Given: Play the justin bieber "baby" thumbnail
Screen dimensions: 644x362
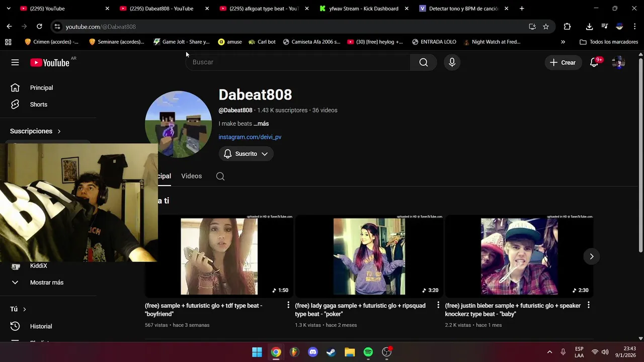Looking at the screenshot, I should pyautogui.click(x=519, y=256).
